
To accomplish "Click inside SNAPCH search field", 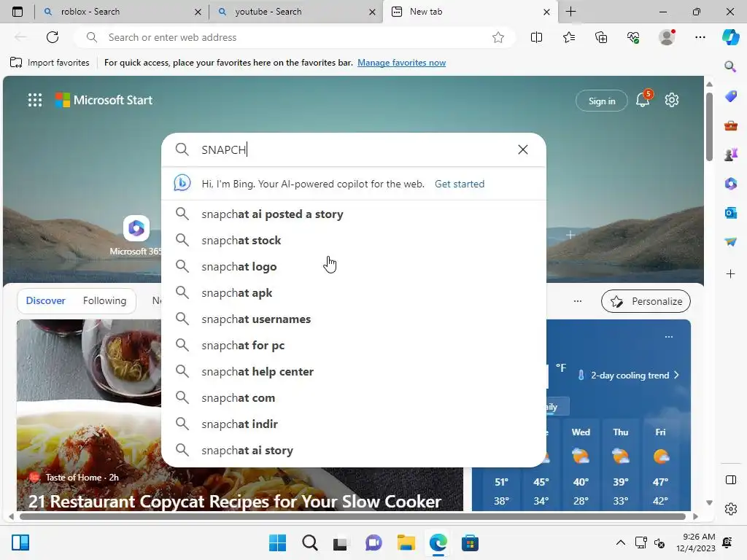I will (x=352, y=149).
